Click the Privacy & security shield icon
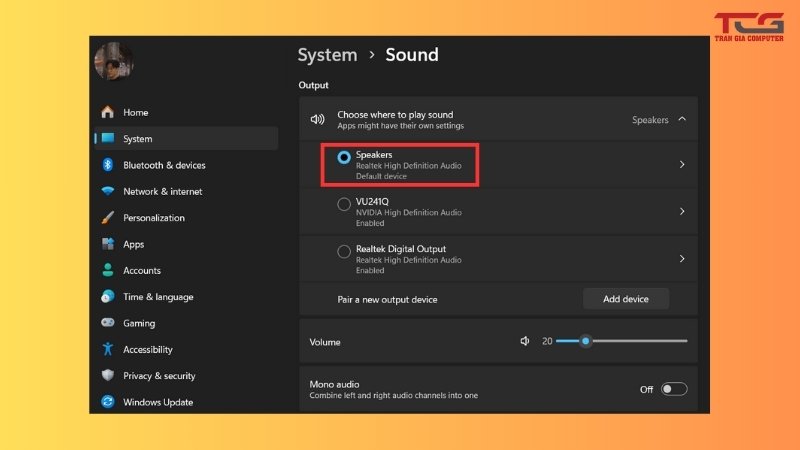Viewport: 800px width, 450px height. pos(108,376)
